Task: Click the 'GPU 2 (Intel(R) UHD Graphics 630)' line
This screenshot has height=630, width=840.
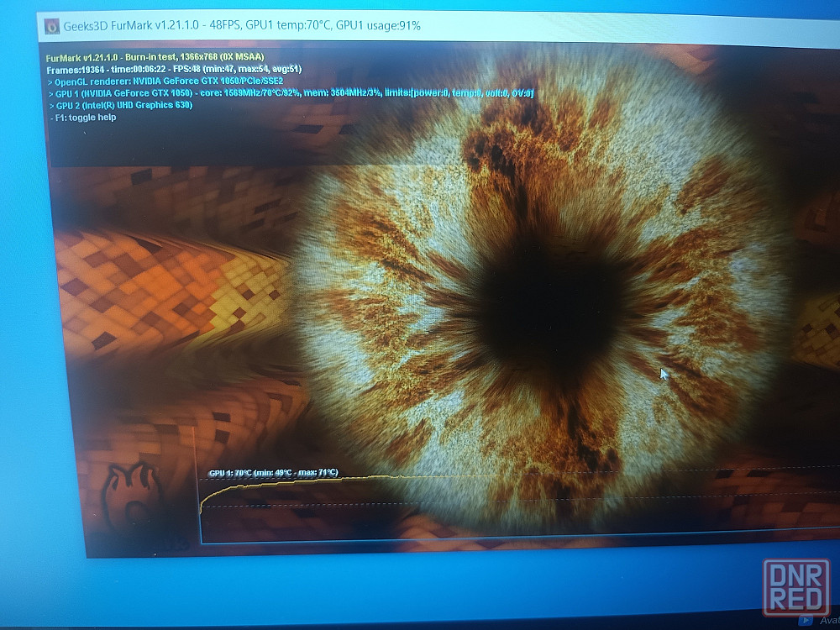Action: [120, 105]
